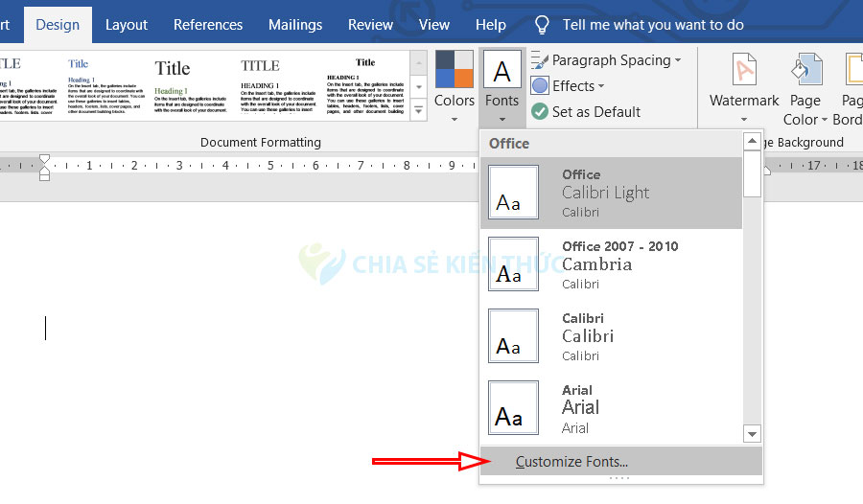Expand the Paragraph Spacing dropdown
The image size is (863, 504).
tap(678, 60)
